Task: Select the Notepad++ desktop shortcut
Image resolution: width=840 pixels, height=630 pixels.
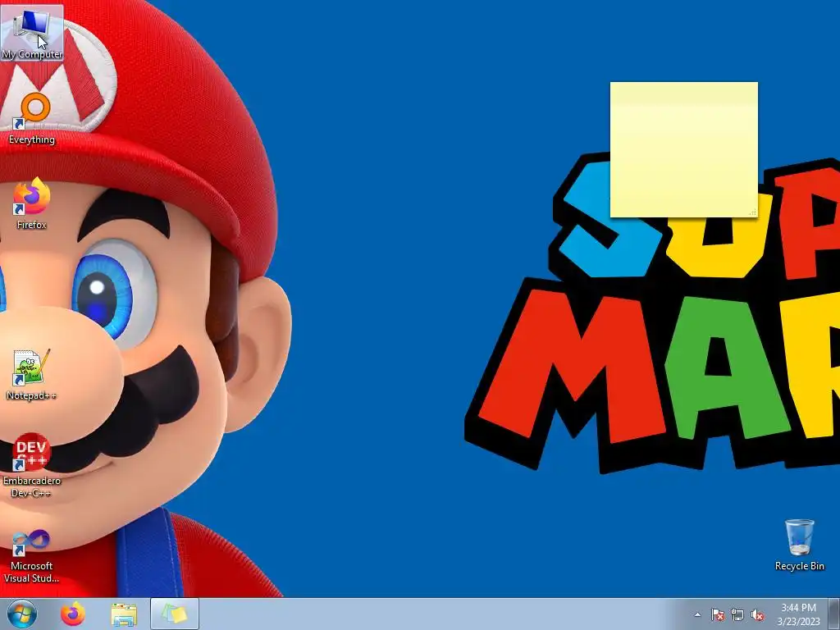Action: pyautogui.click(x=32, y=374)
